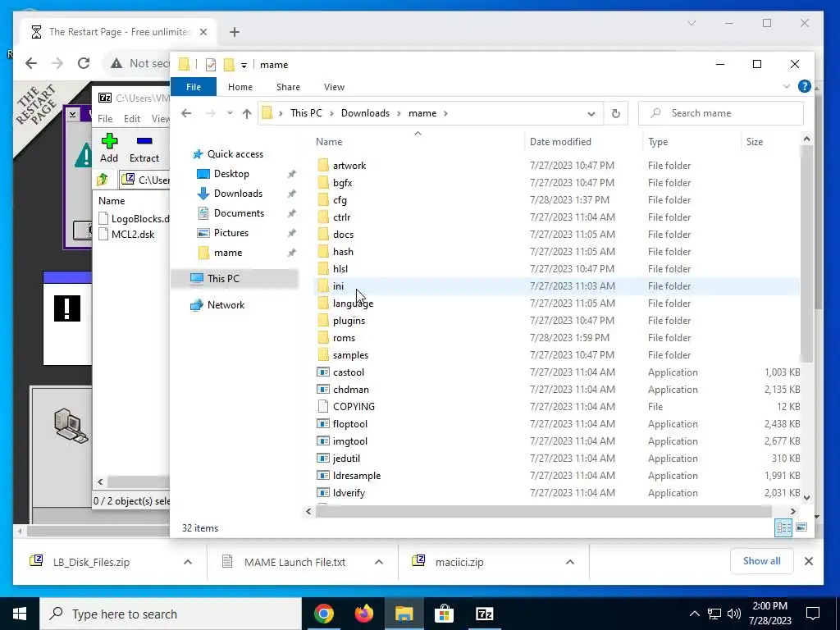Switch to details view layout
The image size is (840, 630).
[x=783, y=527]
